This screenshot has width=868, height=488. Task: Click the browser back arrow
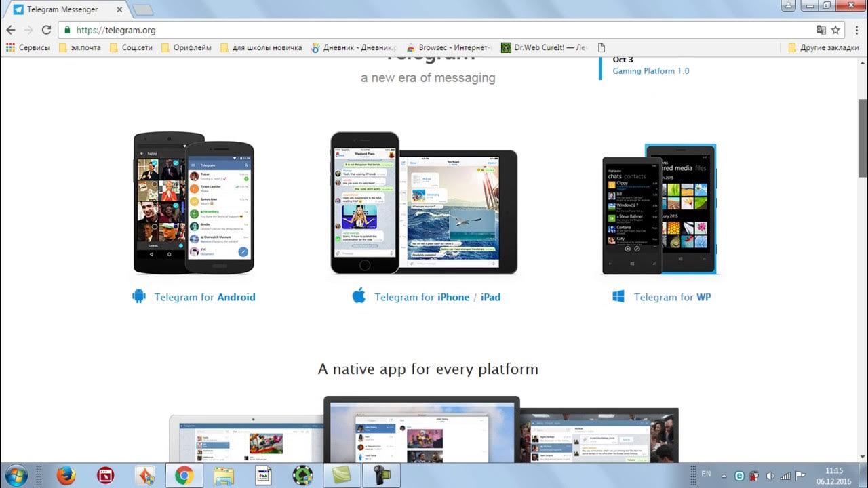coord(11,30)
